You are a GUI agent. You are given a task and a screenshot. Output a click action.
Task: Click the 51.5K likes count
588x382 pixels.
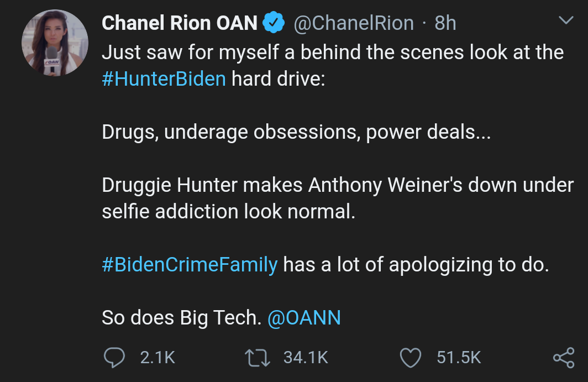(459, 357)
